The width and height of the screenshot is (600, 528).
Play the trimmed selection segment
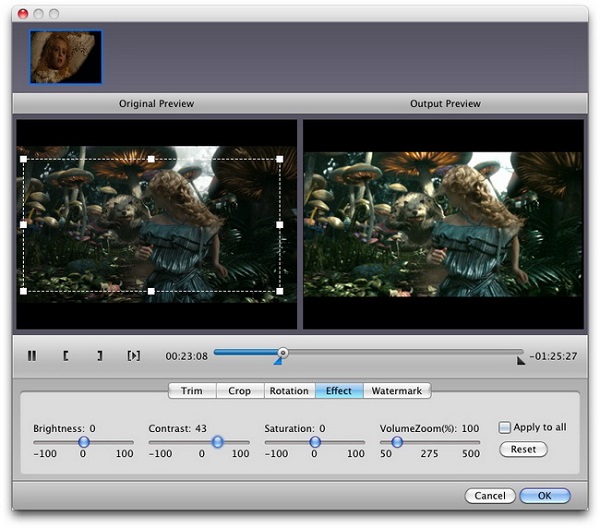coord(134,356)
